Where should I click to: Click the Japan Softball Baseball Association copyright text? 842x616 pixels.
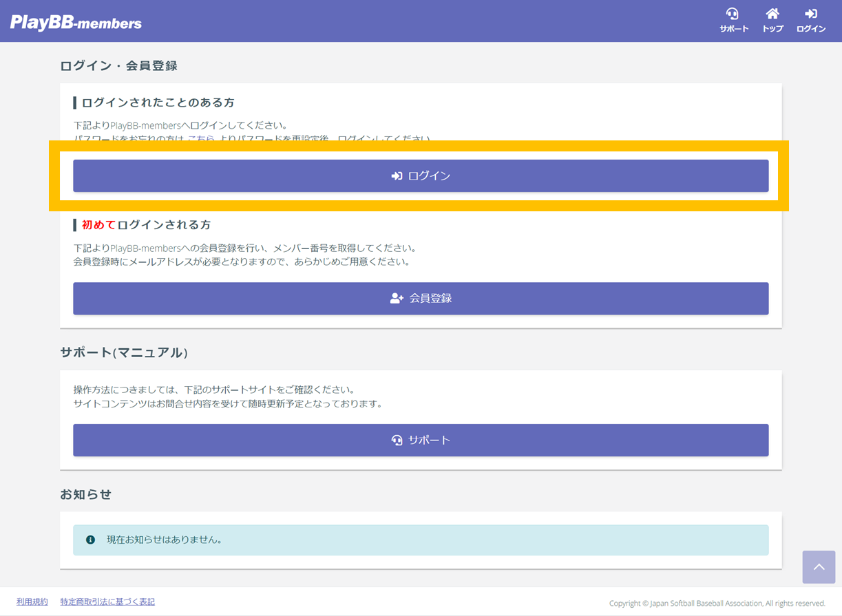pyautogui.click(x=717, y=604)
